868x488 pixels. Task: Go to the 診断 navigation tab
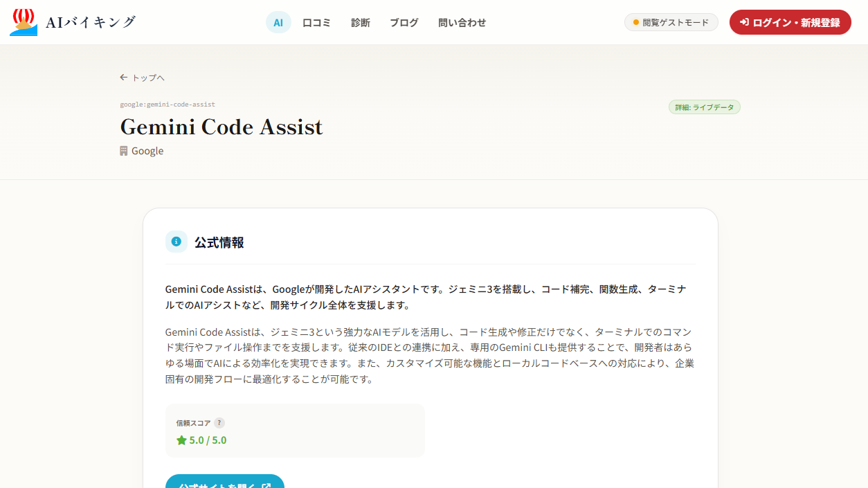361,22
